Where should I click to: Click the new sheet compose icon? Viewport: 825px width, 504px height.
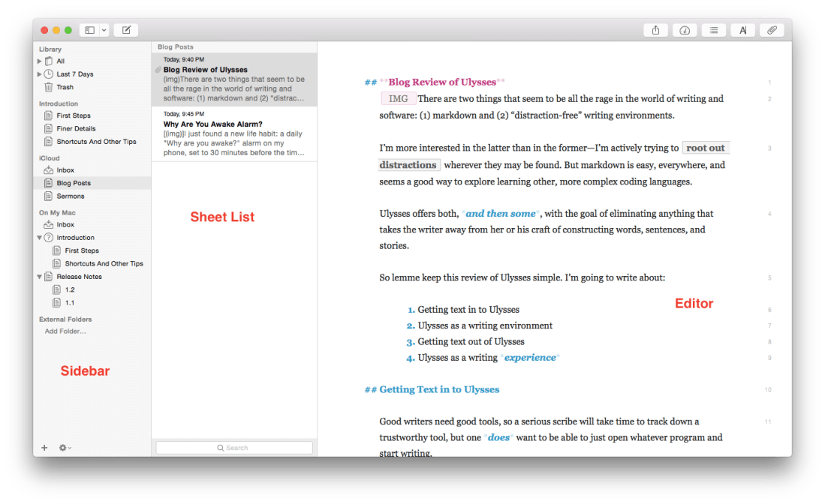click(126, 30)
